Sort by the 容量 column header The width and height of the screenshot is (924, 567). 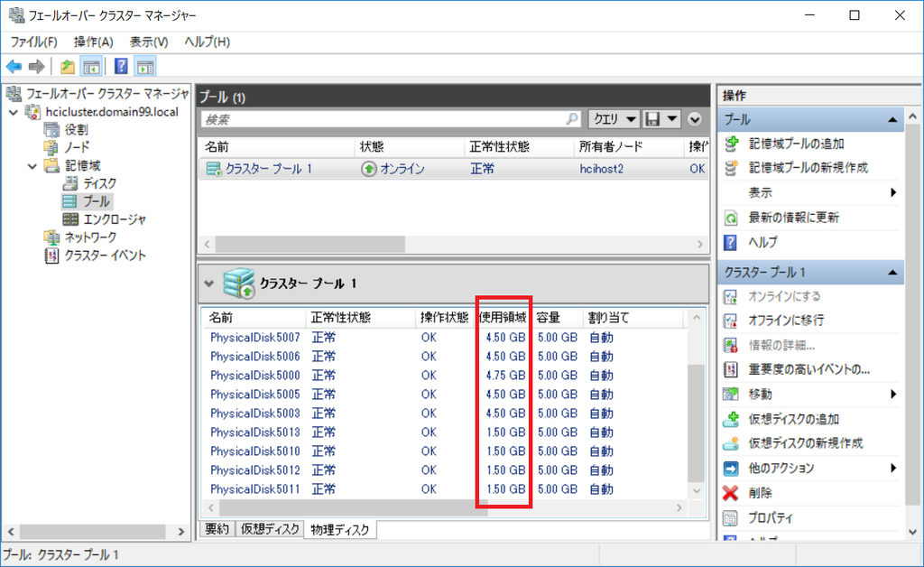tap(557, 318)
